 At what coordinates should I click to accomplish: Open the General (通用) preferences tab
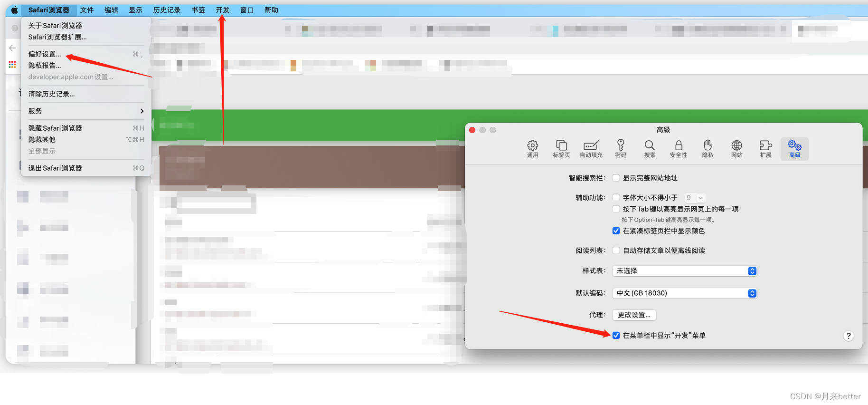pos(532,149)
